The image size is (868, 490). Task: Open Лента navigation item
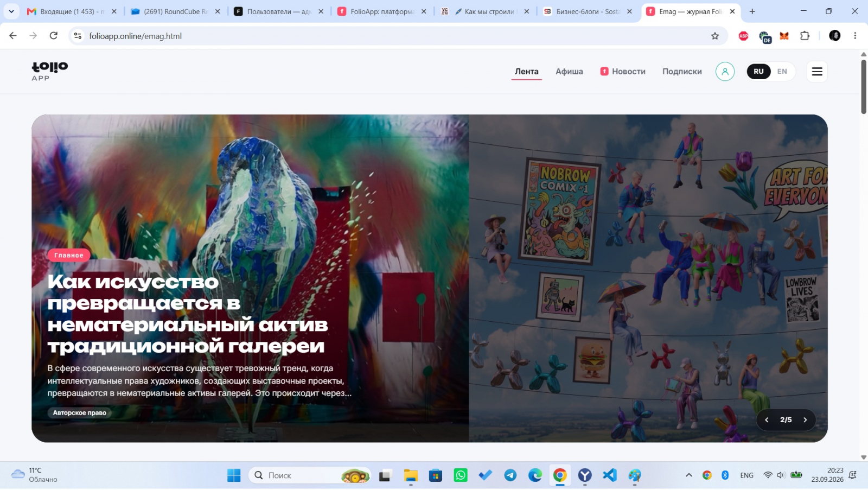pyautogui.click(x=526, y=72)
